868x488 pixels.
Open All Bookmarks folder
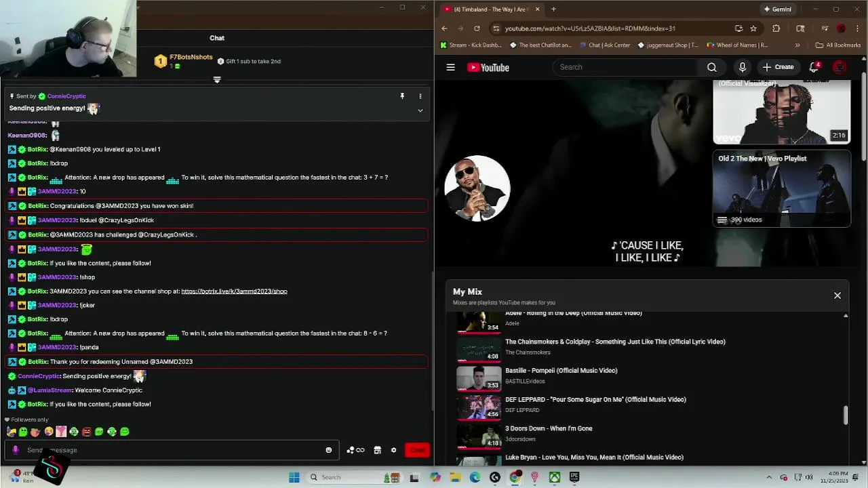click(x=838, y=45)
